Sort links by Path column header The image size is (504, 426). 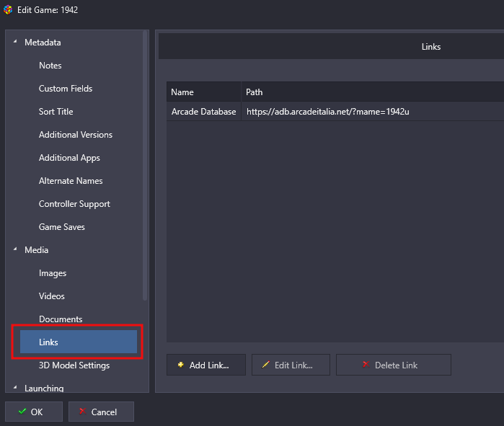pyautogui.click(x=373, y=92)
